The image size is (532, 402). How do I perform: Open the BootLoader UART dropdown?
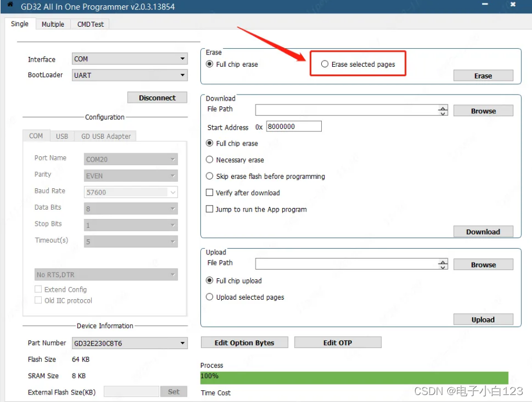pos(130,75)
